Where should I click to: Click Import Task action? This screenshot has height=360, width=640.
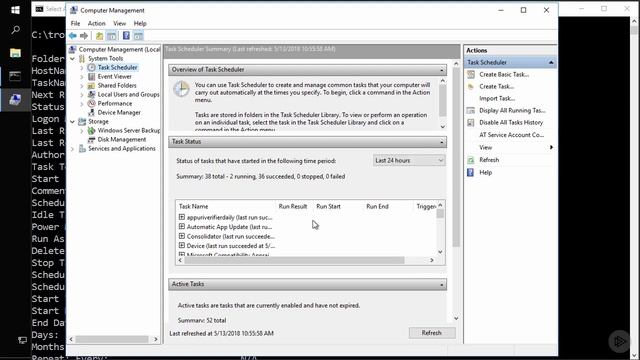click(x=497, y=98)
